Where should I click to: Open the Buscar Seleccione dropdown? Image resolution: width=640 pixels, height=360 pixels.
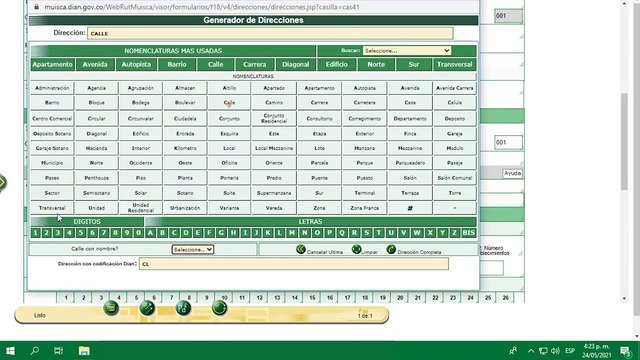click(407, 51)
